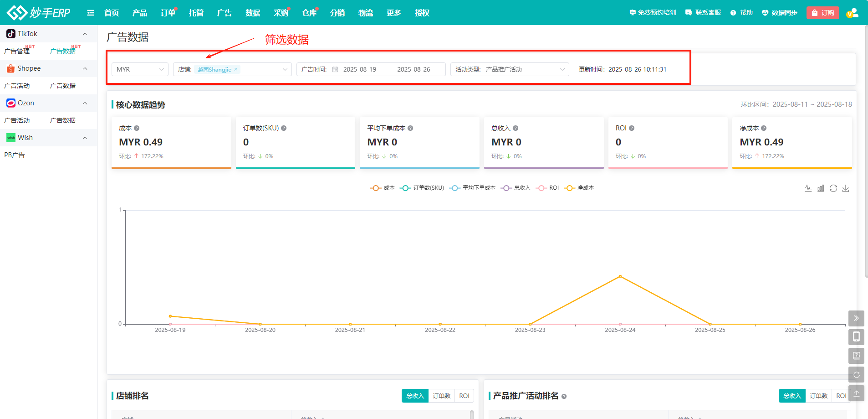
Task: Click the floating refresh icon
Action: pyautogui.click(x=856, y=374)
